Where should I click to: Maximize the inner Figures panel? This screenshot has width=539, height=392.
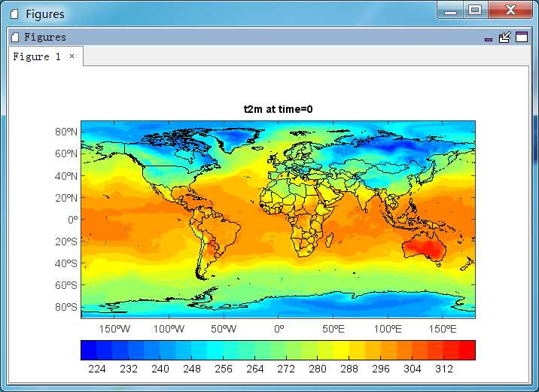(522, 37)
